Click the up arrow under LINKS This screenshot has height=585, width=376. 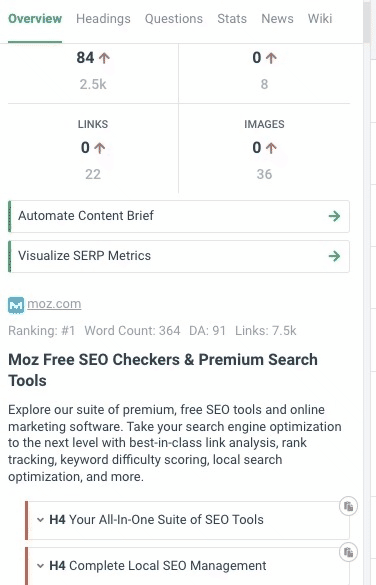tap(100, 148)
